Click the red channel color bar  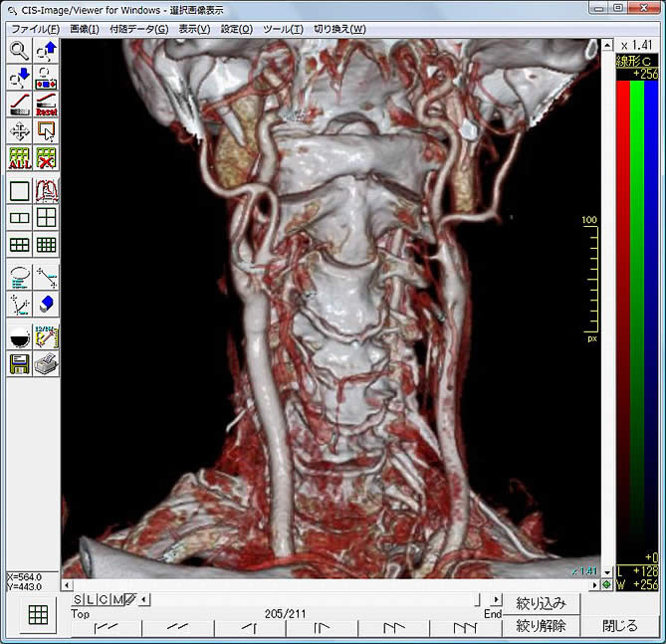click(x=623, y=317)
